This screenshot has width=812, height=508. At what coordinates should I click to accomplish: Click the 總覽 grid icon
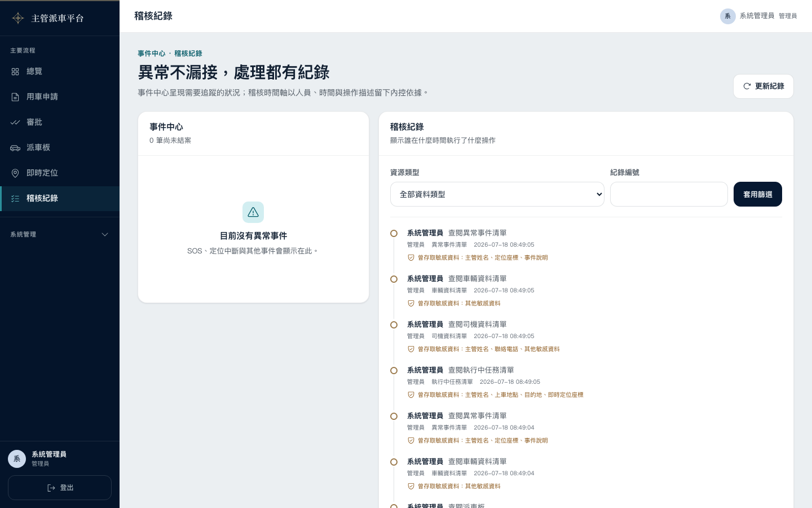[15, 72]
